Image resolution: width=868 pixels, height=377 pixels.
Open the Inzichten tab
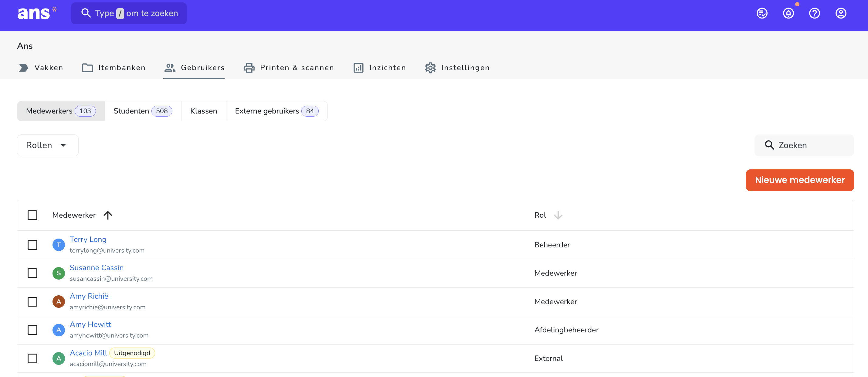[x=379, y=68]
